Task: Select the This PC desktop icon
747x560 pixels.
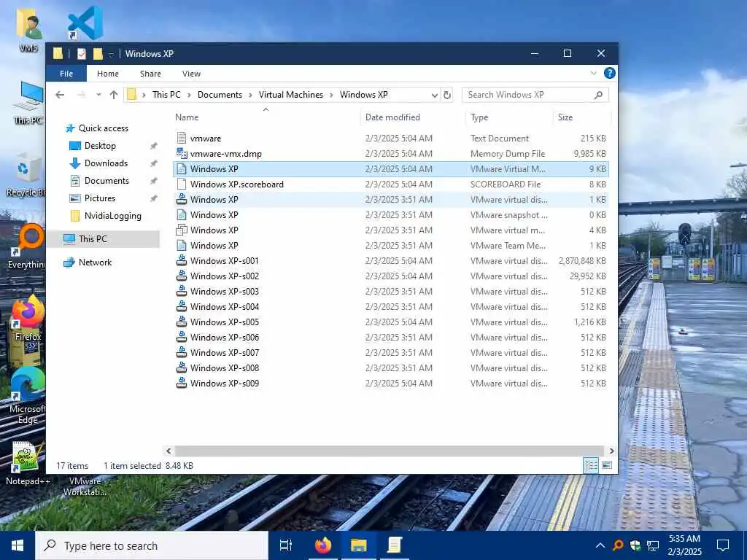Action: pos(28,102)
